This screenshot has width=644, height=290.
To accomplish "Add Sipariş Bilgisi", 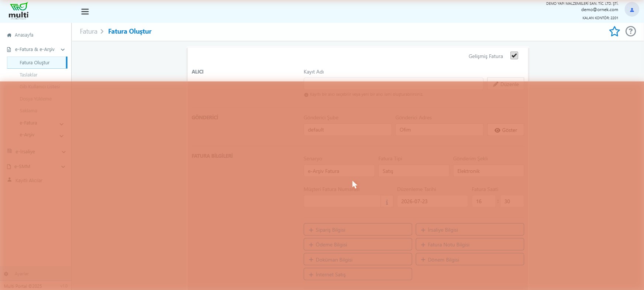I will tap(358, 229).
